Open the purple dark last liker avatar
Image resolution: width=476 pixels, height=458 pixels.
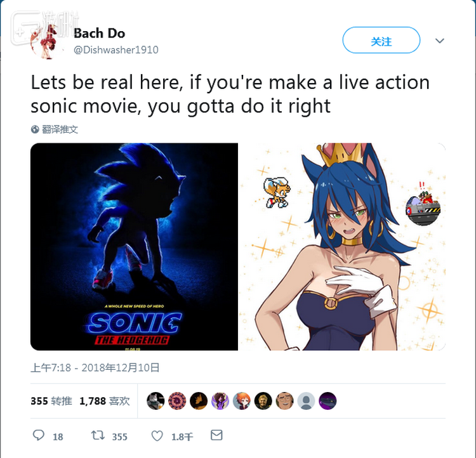(327, 401)
